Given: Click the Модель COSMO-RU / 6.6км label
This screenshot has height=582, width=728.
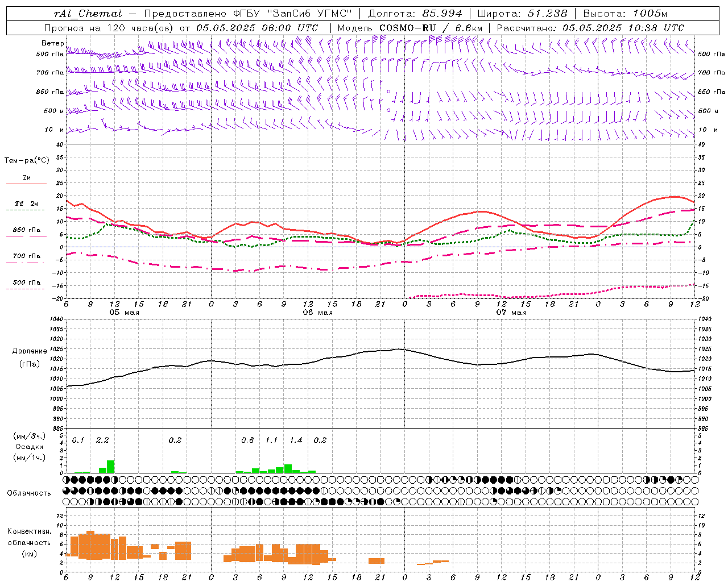Looking at the screenshot, I should pos(409,28).
